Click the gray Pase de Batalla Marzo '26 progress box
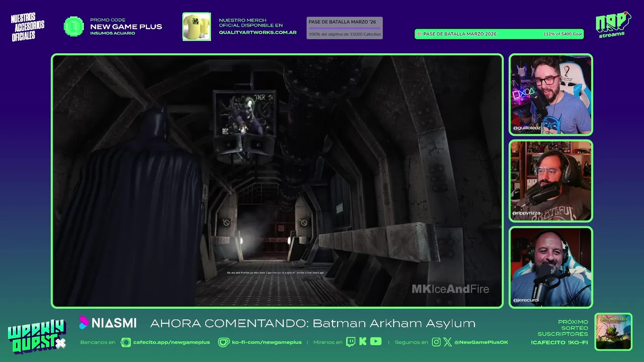 tap(345, 28)
